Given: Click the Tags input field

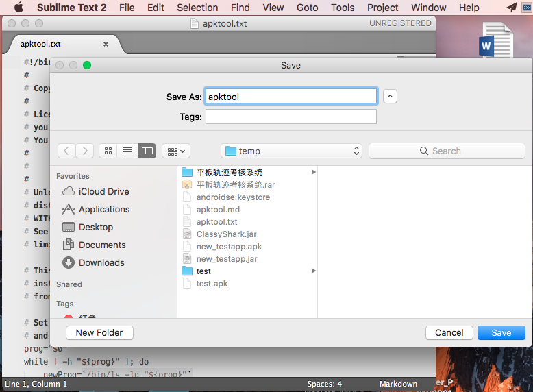Looking at the screenshot, I should point(291,117).
